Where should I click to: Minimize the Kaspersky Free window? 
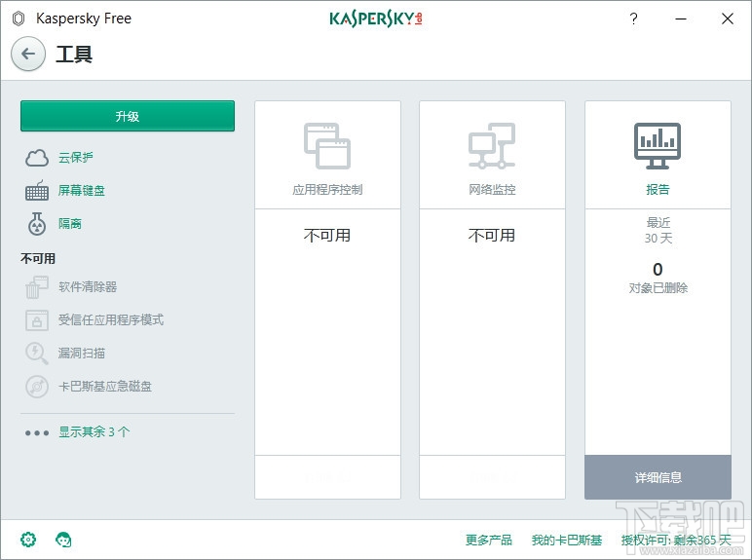pyautogui.click(x=681, y=19)
